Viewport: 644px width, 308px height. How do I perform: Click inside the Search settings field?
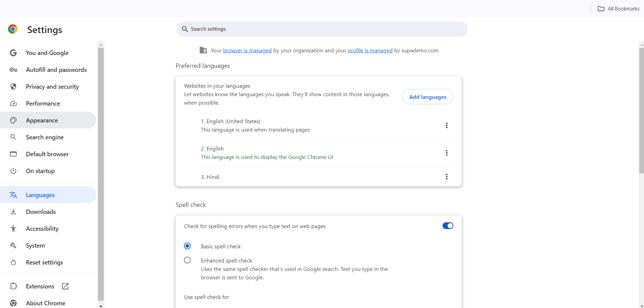pyautogui.click(x=303, y=29)
